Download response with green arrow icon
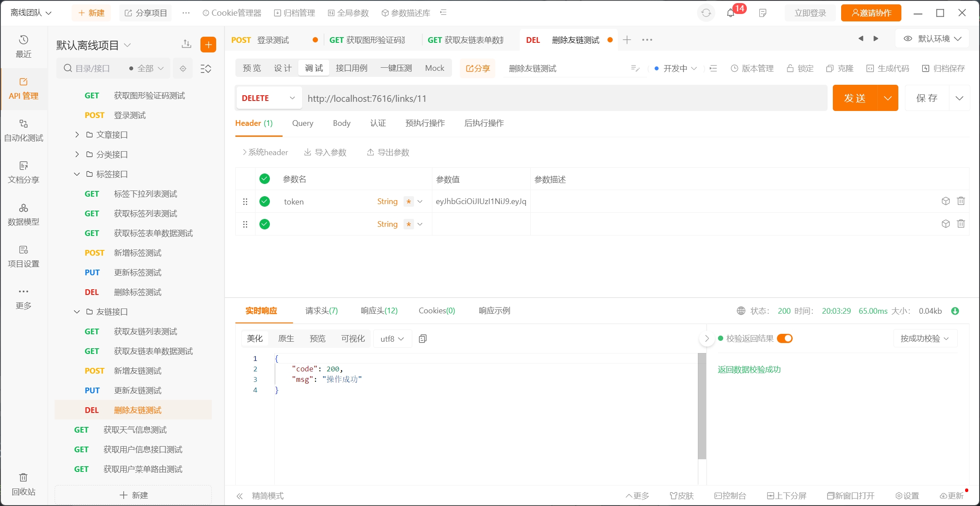 [955, 311]
